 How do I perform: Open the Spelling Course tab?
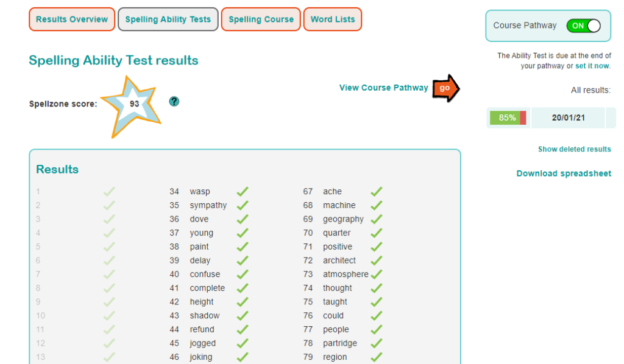(x=260, y=19)
